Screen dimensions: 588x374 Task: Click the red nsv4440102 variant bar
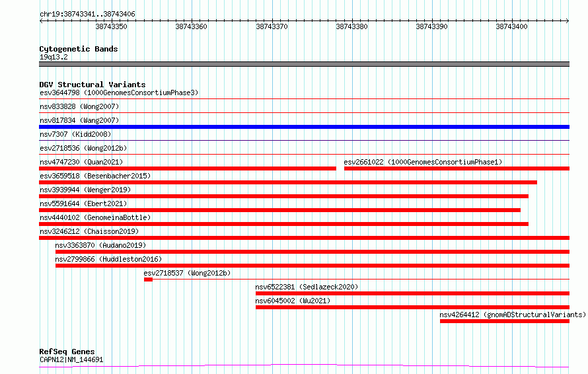[x=284, y=224]
